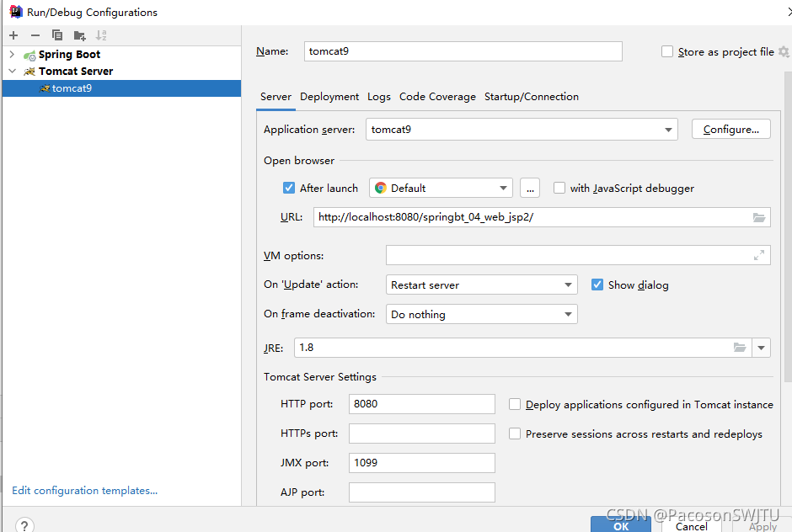Click the browser ellipsis browse button
The width and height of the screenshot is (792, 532).
530,189
